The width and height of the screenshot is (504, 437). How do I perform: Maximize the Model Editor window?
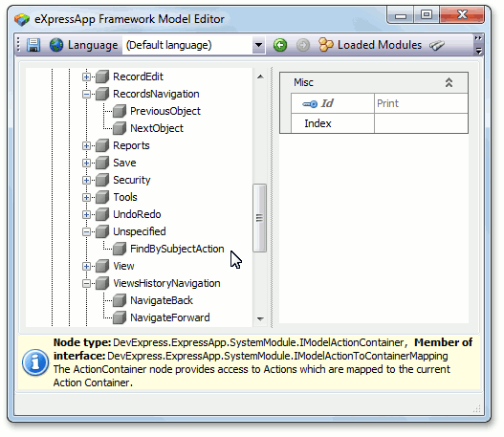[427, 14]
